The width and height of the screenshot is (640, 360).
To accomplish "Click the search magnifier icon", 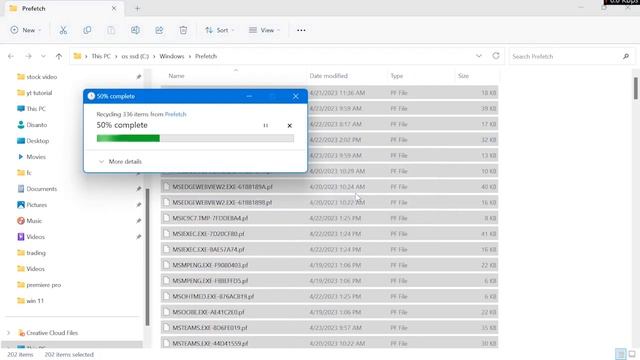I will point(626,56).
